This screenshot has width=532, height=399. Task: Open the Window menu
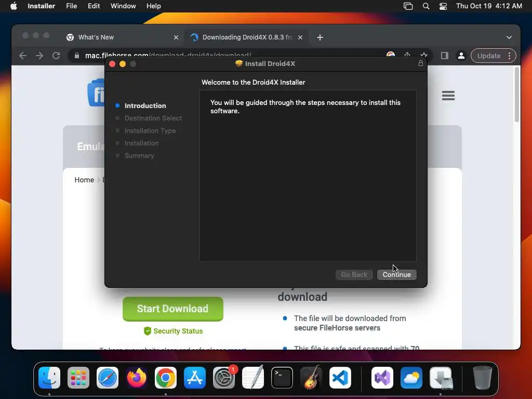(123, 6)
